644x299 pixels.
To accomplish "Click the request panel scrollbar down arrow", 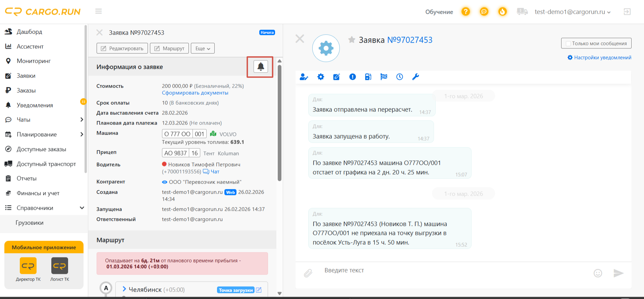I will point(279,293).
